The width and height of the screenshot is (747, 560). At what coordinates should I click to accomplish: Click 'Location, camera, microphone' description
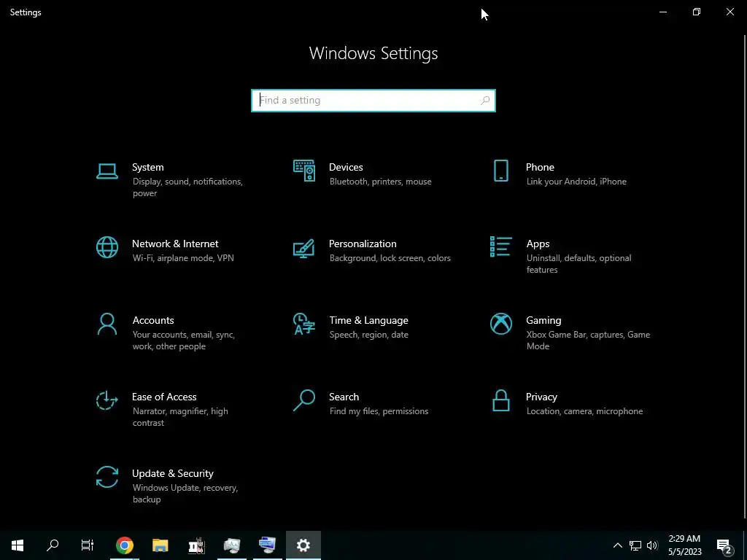584,411
